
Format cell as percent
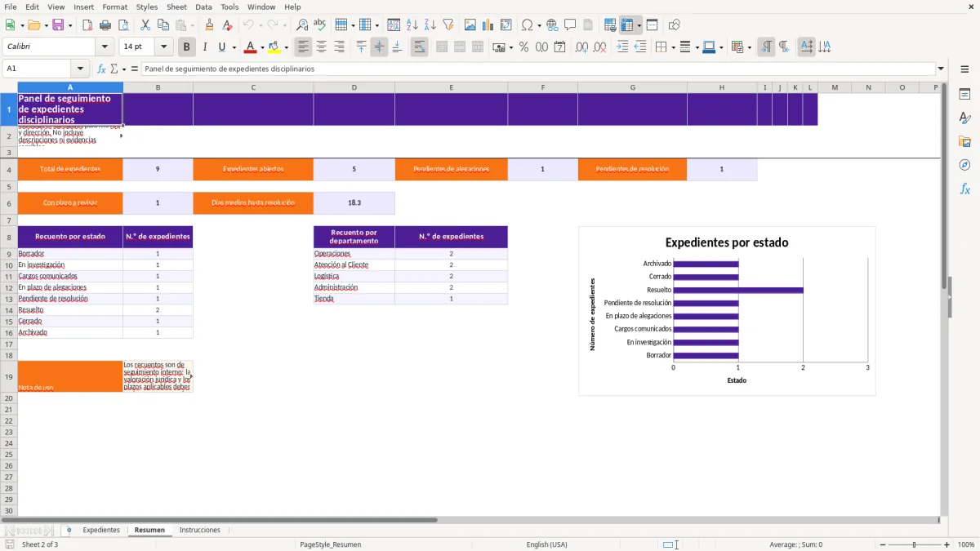523,47
